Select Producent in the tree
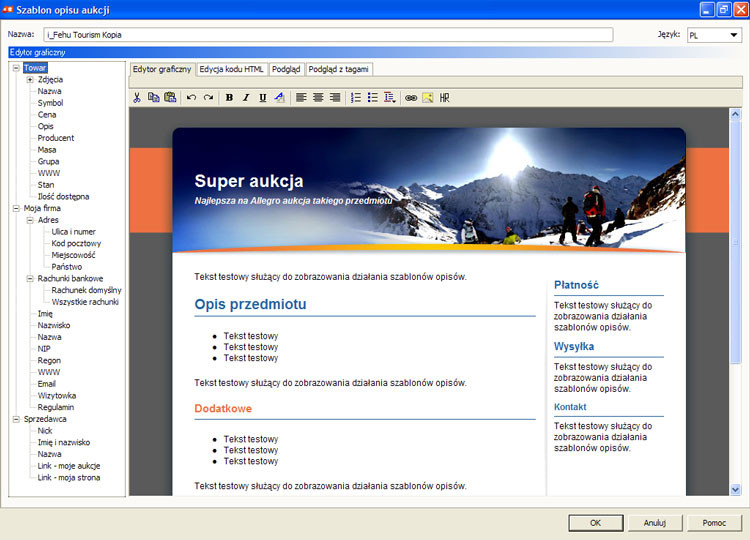Image resolution: width=750 pixels, height=540 pixels. 56,138
